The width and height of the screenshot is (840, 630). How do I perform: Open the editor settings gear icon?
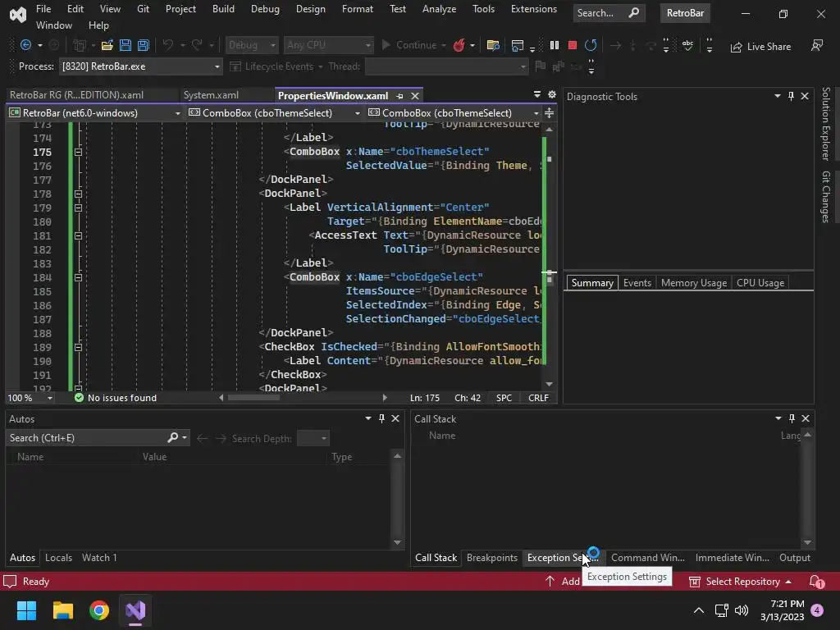pyautogui.click(x=552, y=95)
